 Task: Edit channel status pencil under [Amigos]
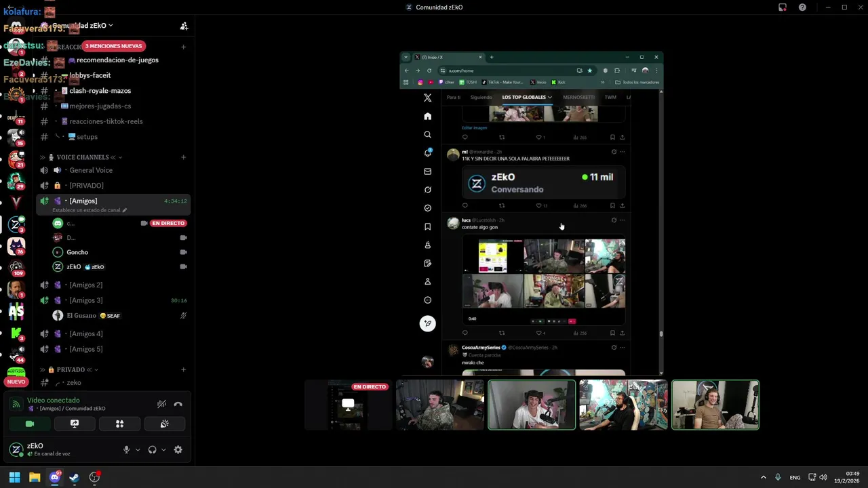(124, 210)
